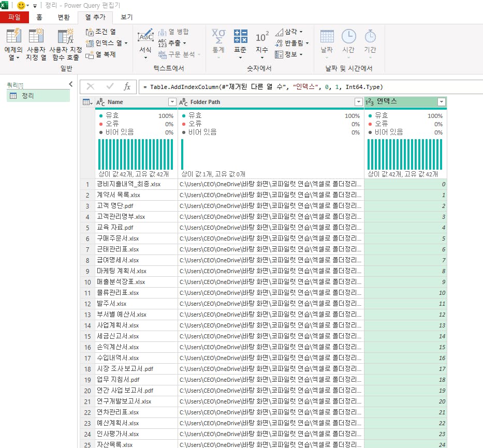Click the Information icon (정보)
Viewport: 483px width, 448px height.
click(279, 54)
